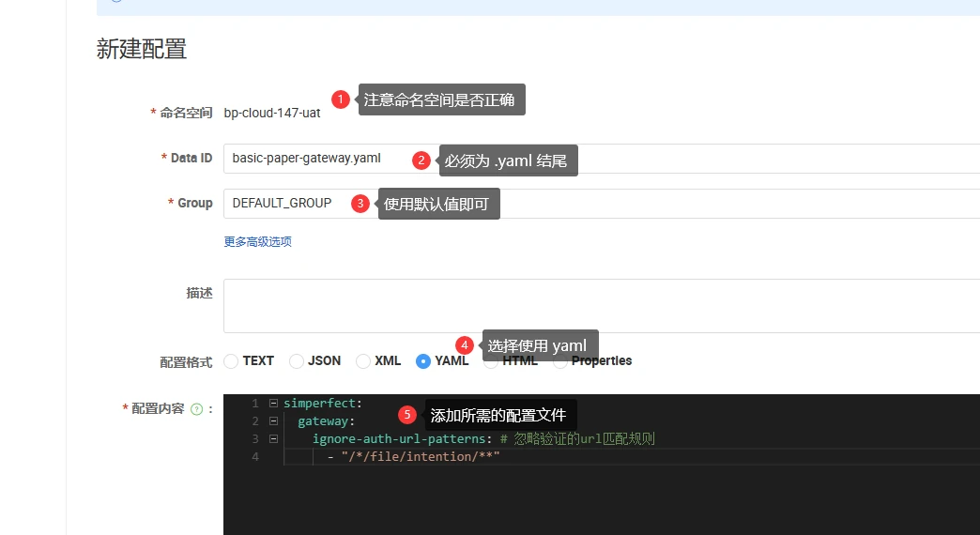
Task: Collapse the simperfect block on line 1
Action: click(273, 403)
